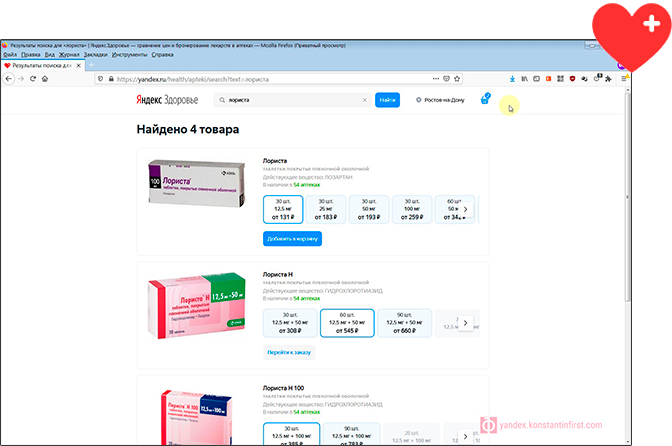Click the browser forward arrow
672x446 pixels.
[21, 79]
